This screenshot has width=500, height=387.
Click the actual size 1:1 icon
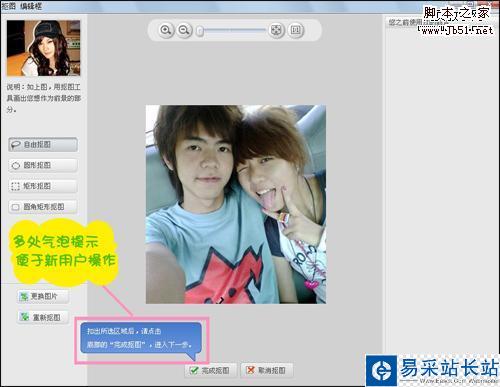click(295, 30)
